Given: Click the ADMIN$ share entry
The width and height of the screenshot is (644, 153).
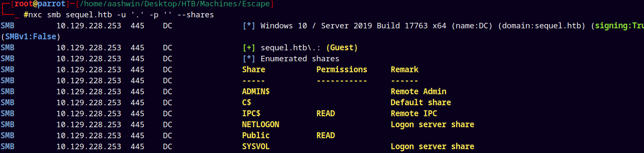Looking at the screenshot, I should [255, 91].
